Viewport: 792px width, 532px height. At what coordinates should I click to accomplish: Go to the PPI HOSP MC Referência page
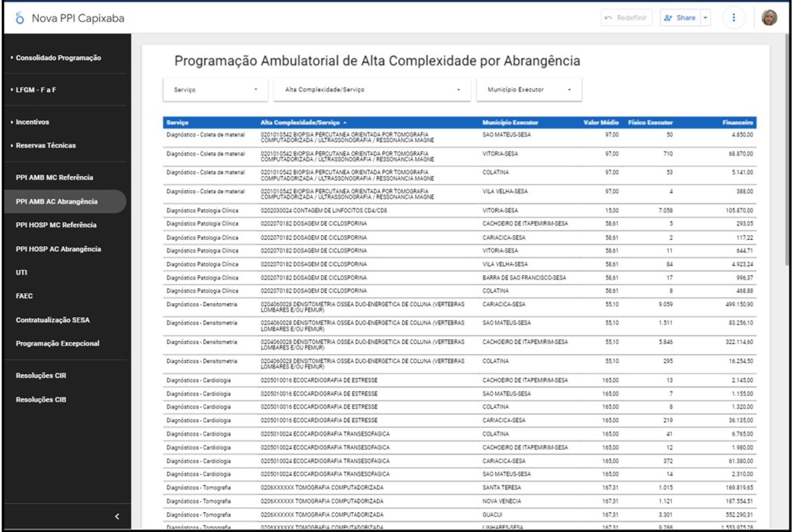click(x=56, y=225)
